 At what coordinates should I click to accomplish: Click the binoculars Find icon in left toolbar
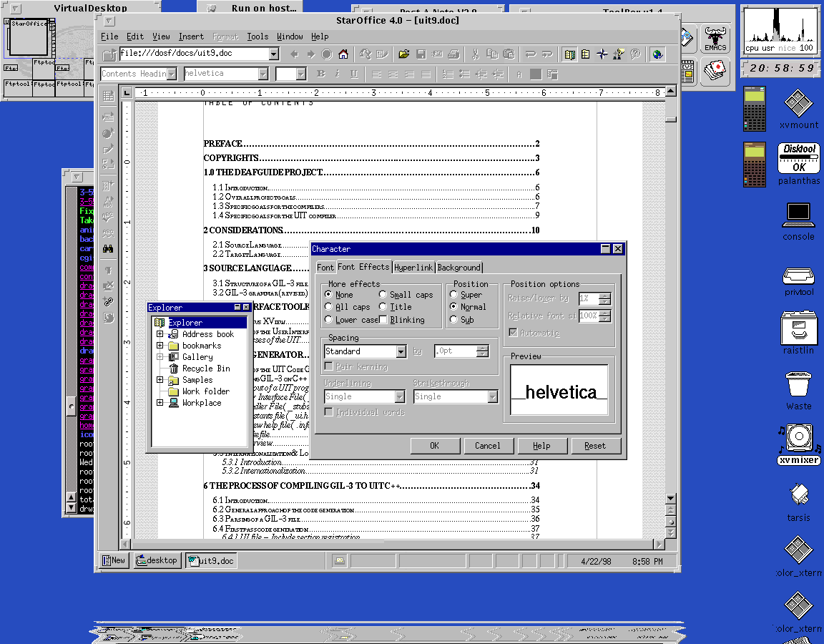108,249
